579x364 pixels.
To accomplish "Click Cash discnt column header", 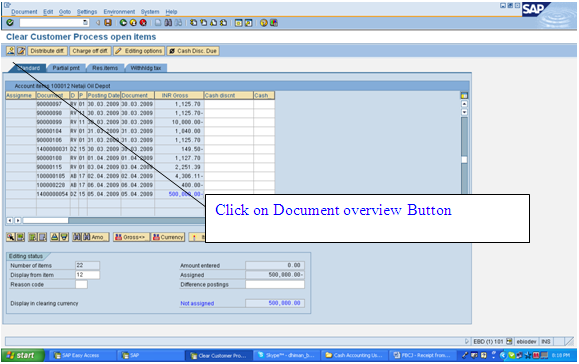I will pyautogui.click(x=229, y=96).
